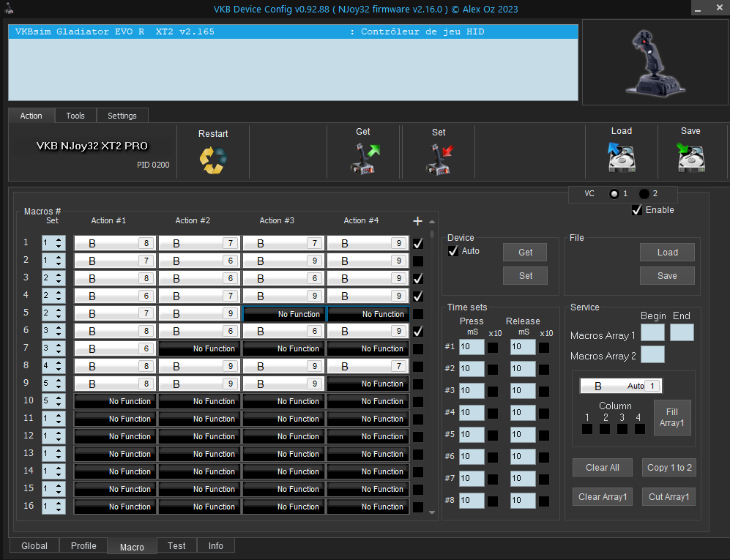Uncheck the Enable checkbox
This screenshot has width=730, height=560.
click(637, 210)
